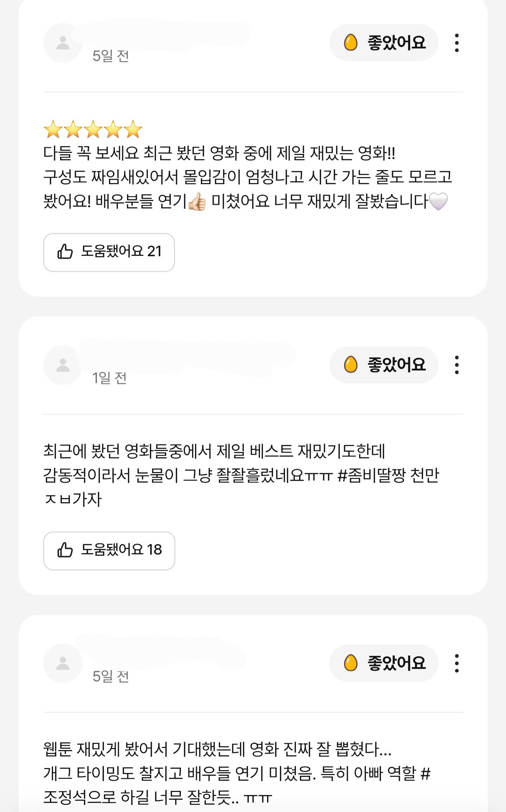The width and height of the screenshot is (506, 812).
Task: Tap golden egg icon on second review
Action: click(350, 365)
